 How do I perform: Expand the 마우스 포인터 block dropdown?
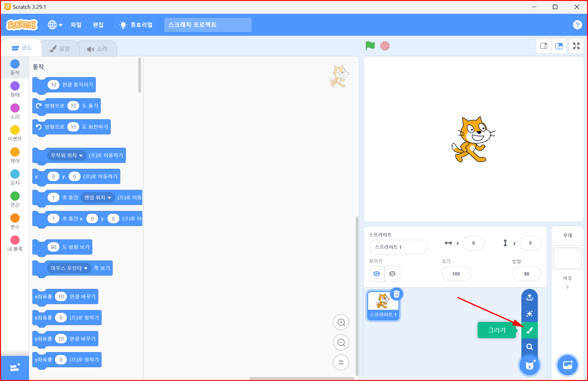(86, 268)
